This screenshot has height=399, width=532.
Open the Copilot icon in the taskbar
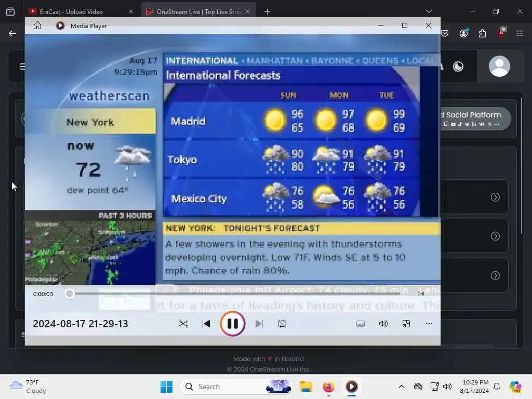click(x=515, y=387)
